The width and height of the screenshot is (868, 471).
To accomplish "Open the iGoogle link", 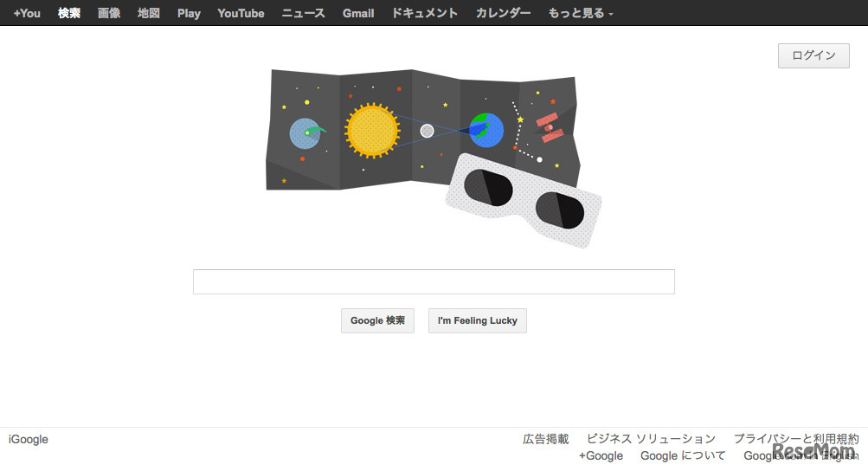I will tap(29, 439).
